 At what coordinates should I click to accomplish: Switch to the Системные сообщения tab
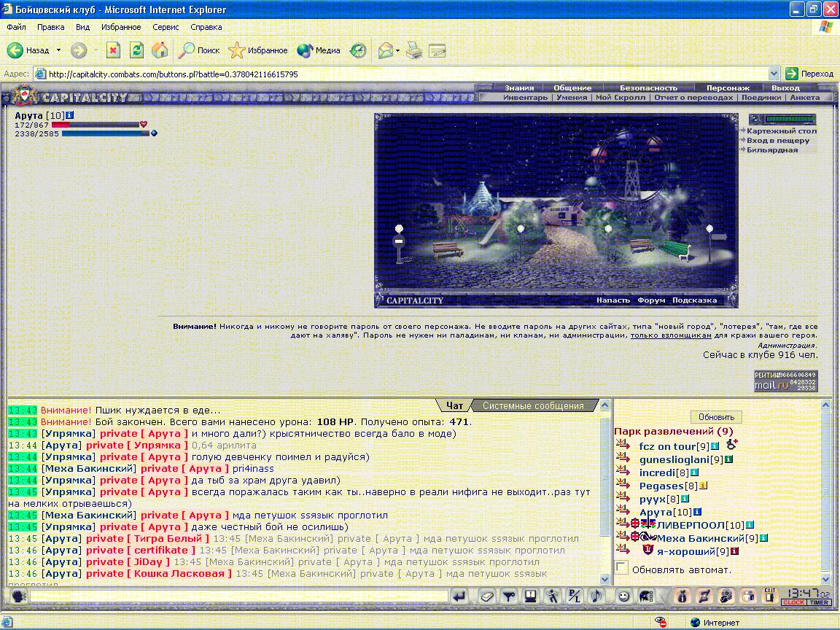click(533, 405)
